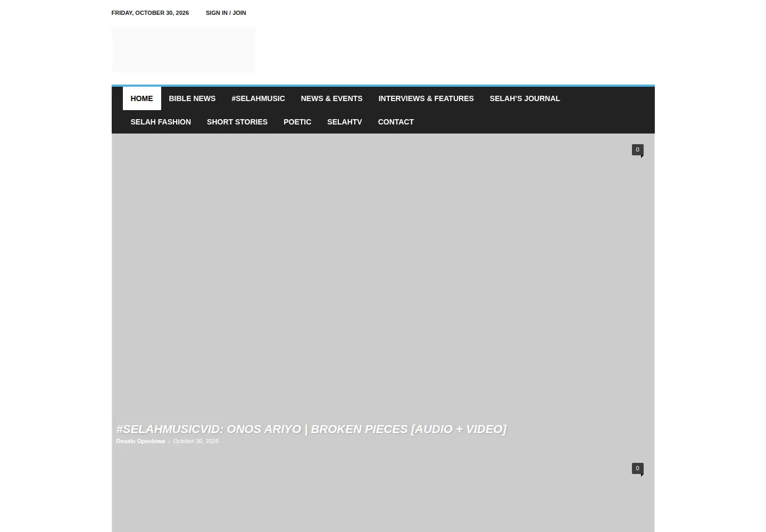Open comment count badge on second featured post

[x=637, y=469]
